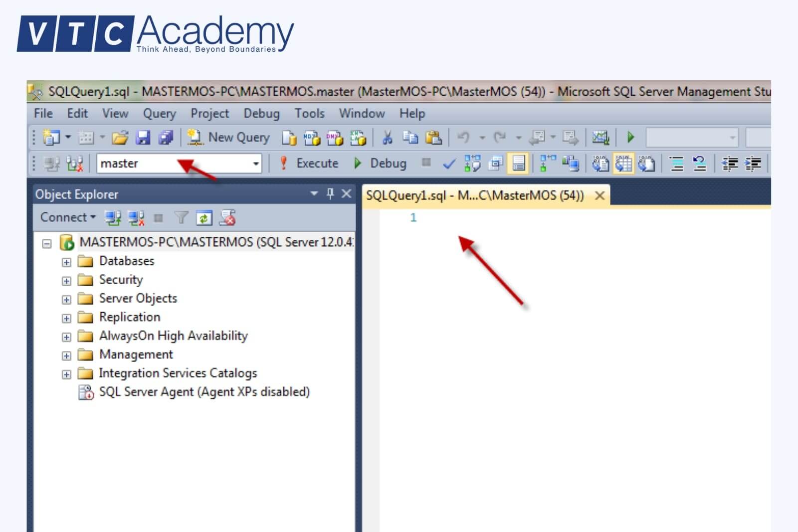Expand the Databases tree node

click(x=67, y=261)
